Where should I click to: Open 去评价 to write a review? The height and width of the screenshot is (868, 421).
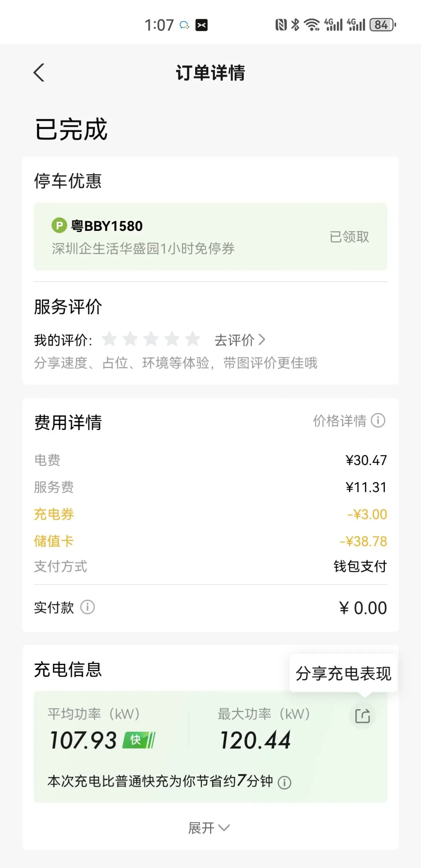[x=240, y=340]
